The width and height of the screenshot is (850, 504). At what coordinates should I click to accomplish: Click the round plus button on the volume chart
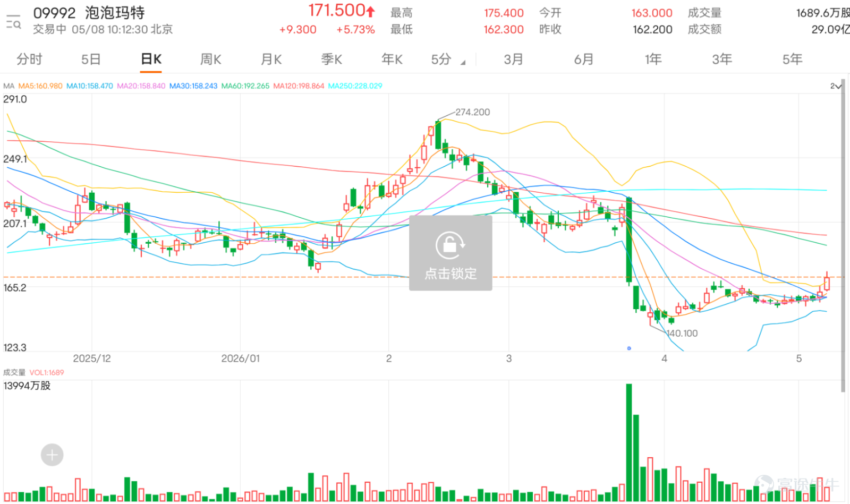pyautogui.click(x=52, y=455)
